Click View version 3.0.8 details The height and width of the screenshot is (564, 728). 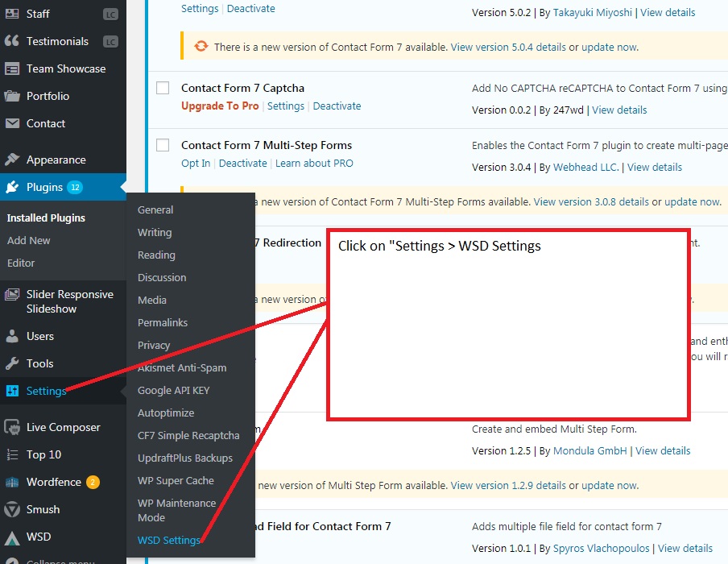point(591,202)
